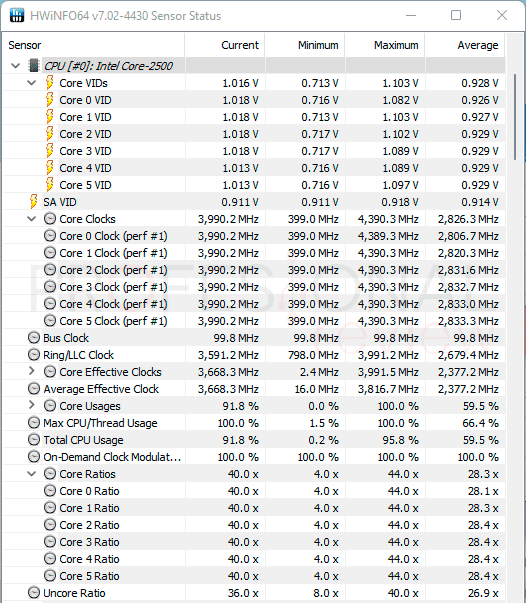Click the HWiNFO64 app icon in title bar
526x603 pixels.
point(17,15)
